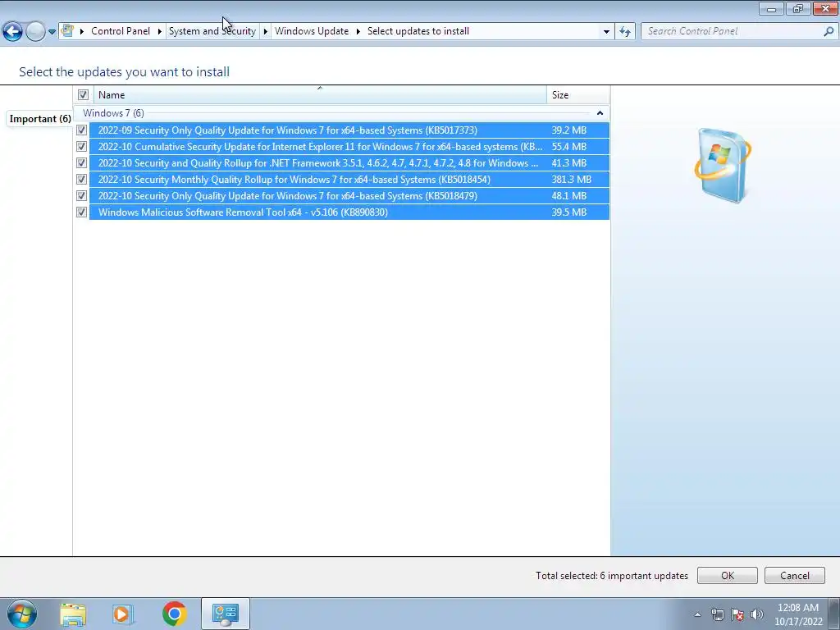The width and height of the screenshot is (840, 630).
Task: Sort updates by the Size column
Action: [x=578, y=95]
